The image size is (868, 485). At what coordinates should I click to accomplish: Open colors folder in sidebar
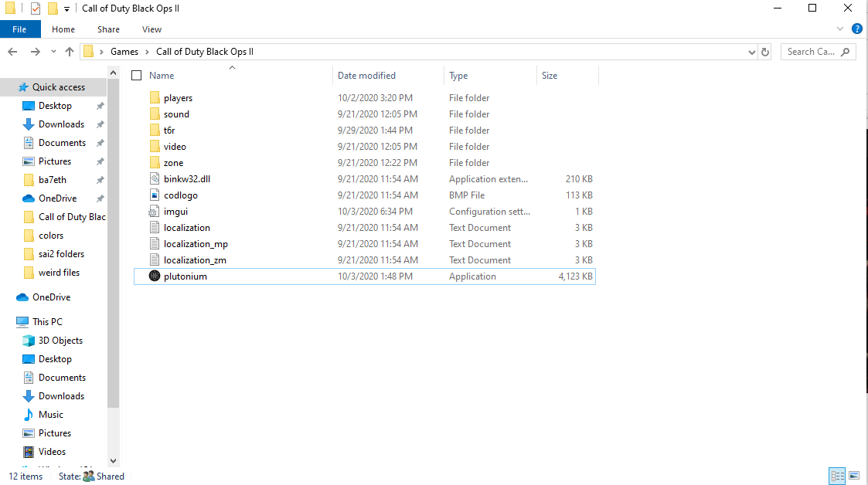click(43, 236)
